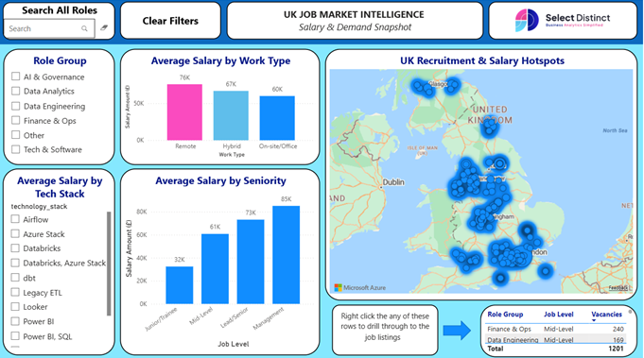The image size is (644, 358).
Task: Tick the Finance & Ops role checkbox
Action: coord(16,120)
